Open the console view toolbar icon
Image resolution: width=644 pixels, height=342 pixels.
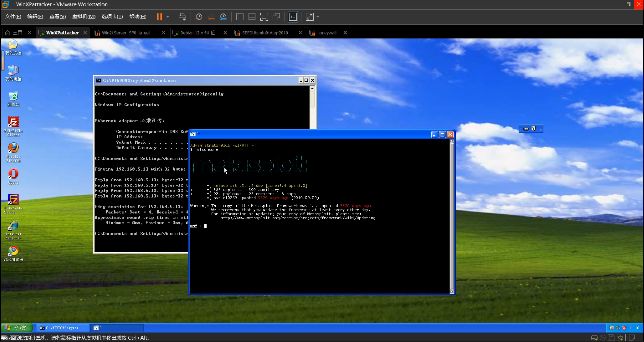293,17
